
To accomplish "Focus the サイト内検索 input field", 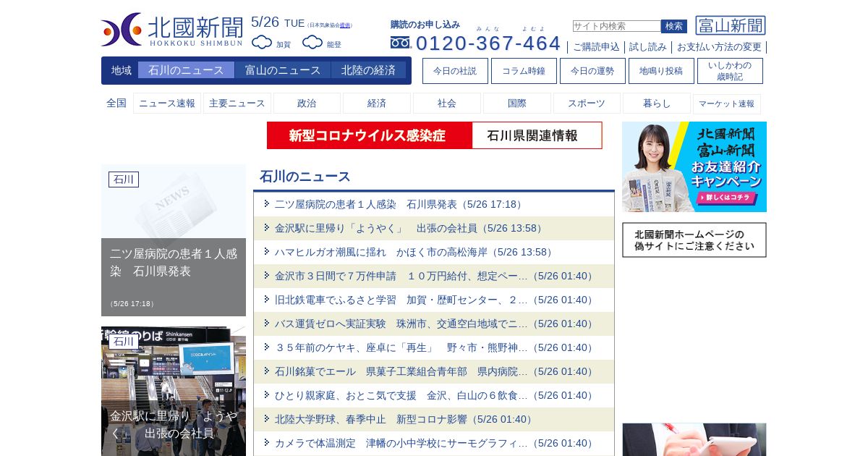I will [x=616, y=26].
